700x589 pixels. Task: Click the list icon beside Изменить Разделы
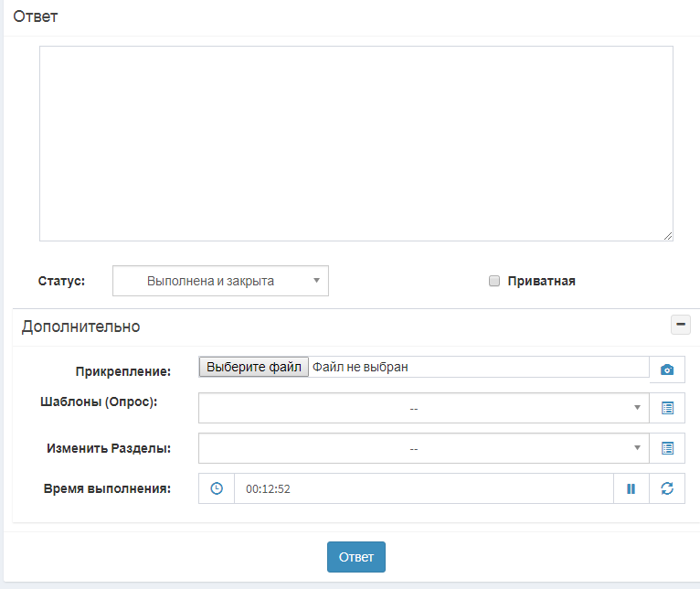(667, 448)
